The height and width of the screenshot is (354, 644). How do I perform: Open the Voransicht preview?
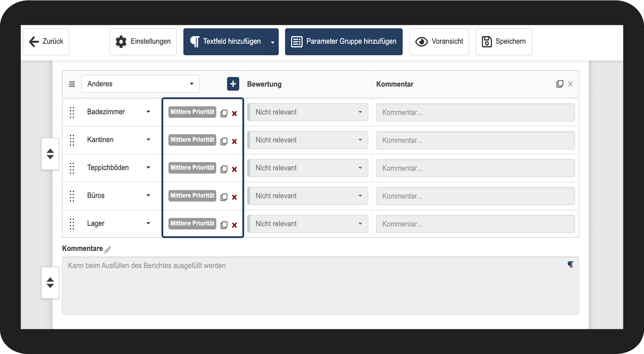tap(439, 42)
